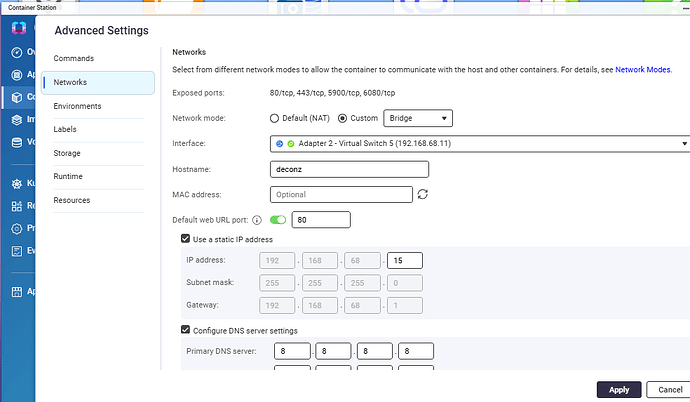Uncheck Configure DNS server settings
Image resolution: width=690 pixels, height=402 pixels.
tap(186, 330)
